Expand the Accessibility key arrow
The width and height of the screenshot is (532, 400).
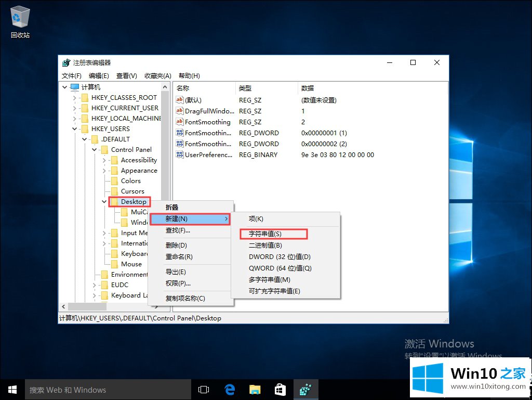point(104,160)
